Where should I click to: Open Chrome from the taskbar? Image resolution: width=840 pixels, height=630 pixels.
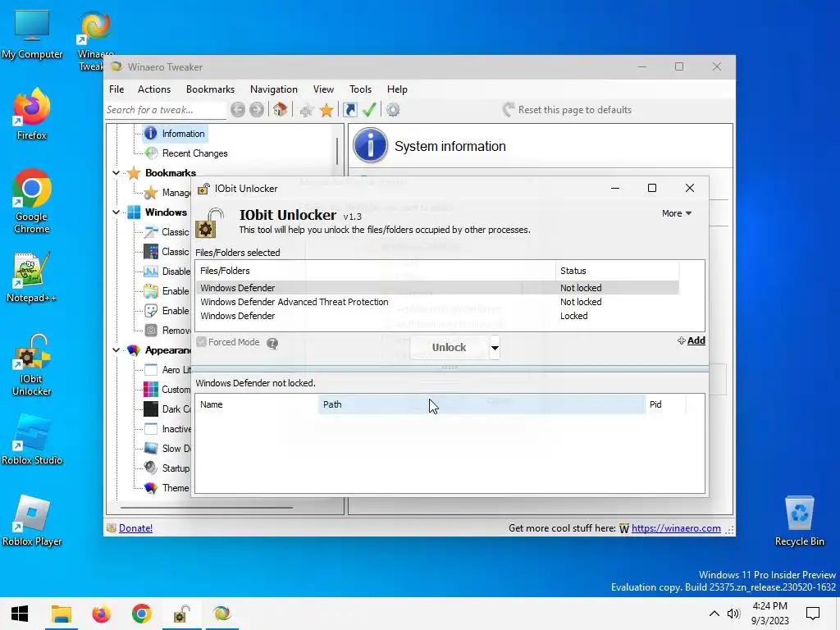coord(141,614)
